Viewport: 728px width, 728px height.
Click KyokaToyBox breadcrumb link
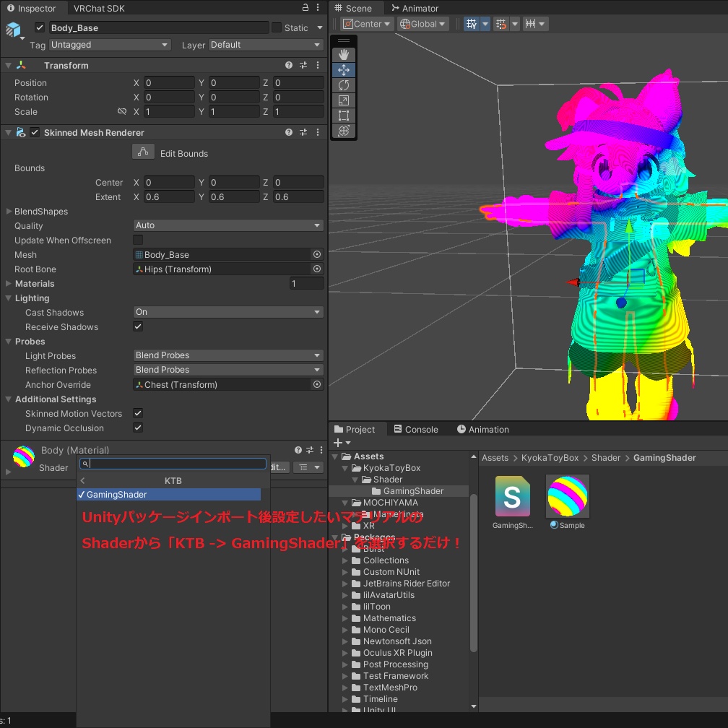pos(550,458)
